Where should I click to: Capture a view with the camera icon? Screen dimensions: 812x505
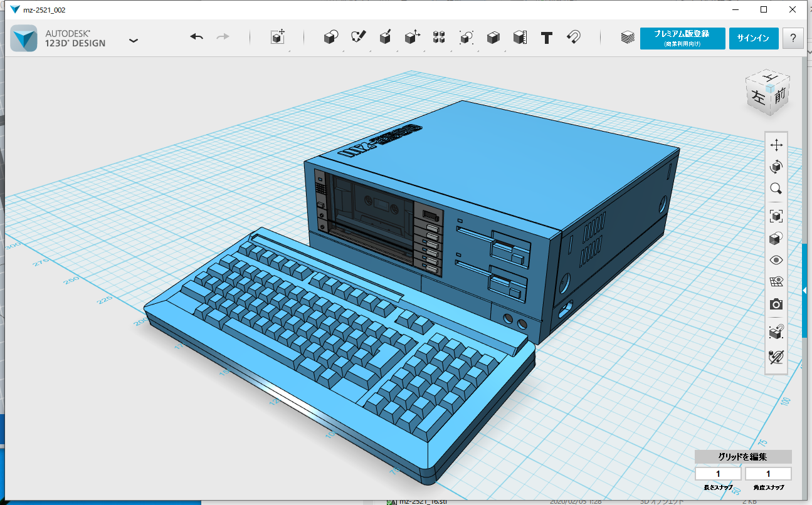click(776, 304)
